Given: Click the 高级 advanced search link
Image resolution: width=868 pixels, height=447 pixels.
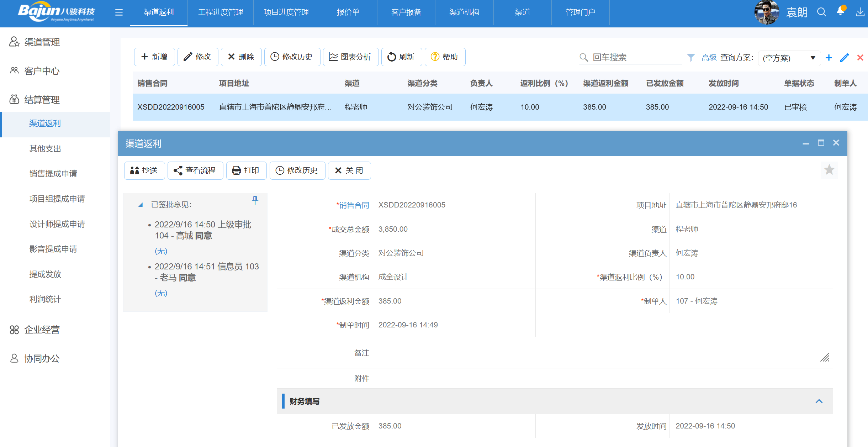Looking at the screenshot, I should point(708,57).
